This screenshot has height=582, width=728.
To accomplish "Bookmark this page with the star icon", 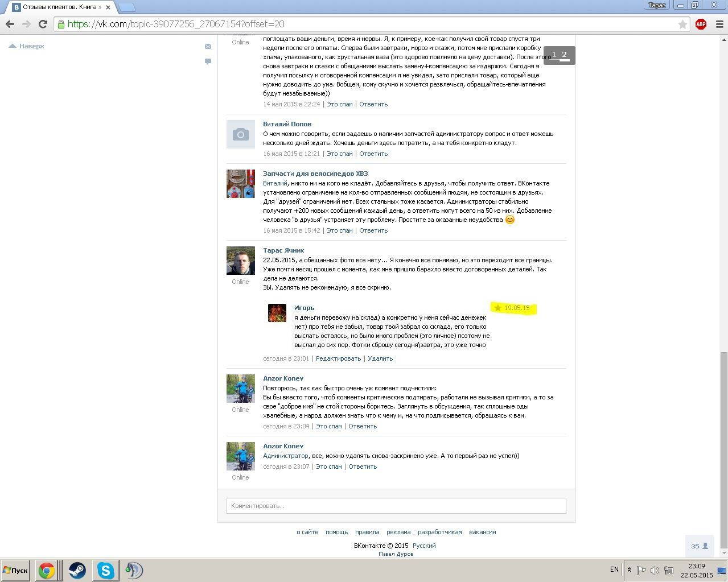I will (682, 24).
